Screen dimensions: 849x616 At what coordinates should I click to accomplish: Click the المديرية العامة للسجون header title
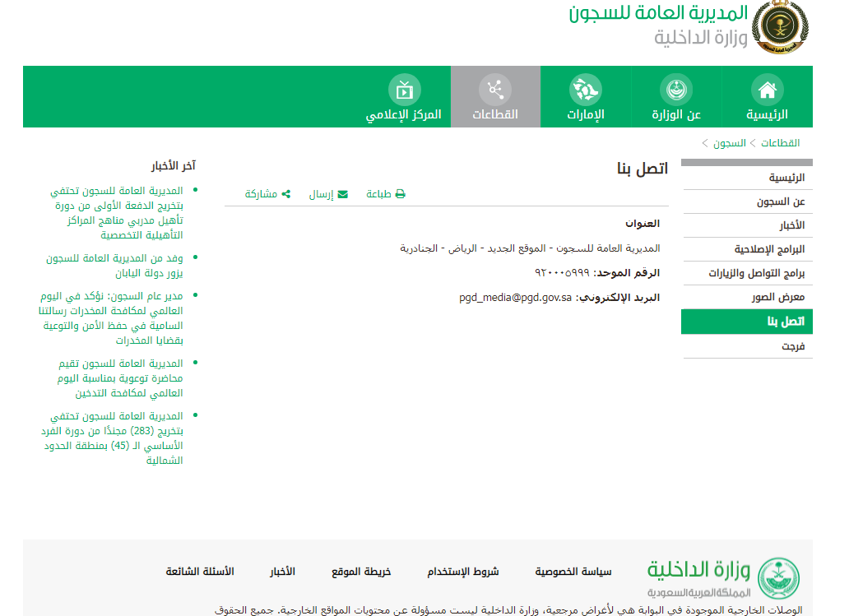658,13
